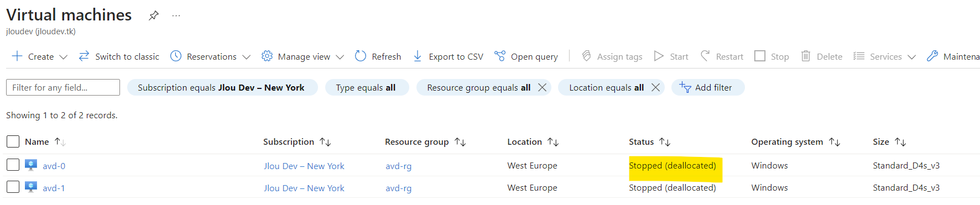Click Standard_D4s_v3 size in avd-1 row
This screenshot has height=205, width=980.
tap(906, 187)
